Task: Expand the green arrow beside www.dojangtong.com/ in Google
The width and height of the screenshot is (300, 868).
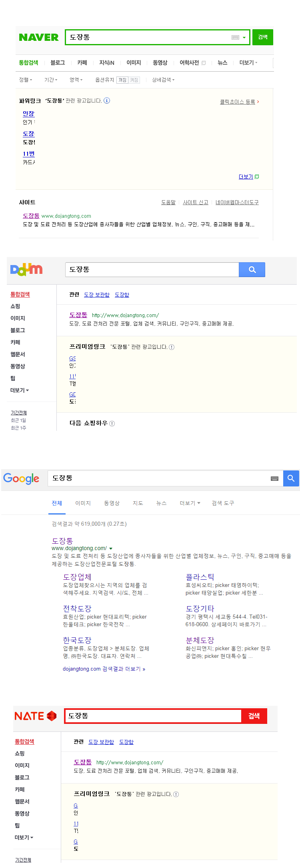Action: 111,549
